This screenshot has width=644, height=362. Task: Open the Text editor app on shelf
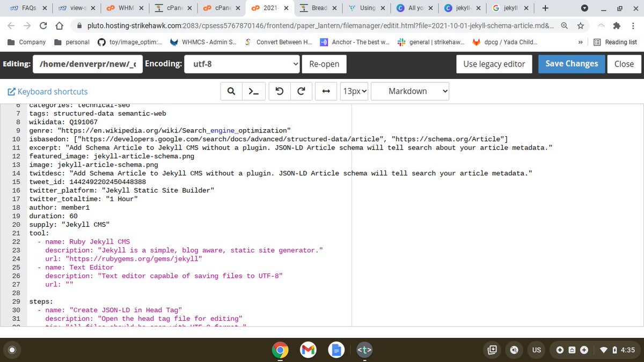(364, 350)
